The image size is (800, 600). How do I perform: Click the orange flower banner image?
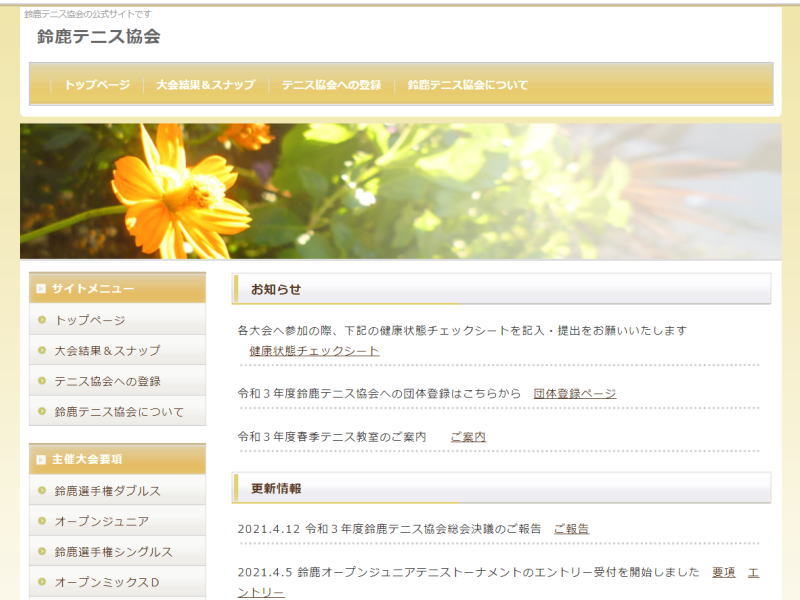pyautogui.click(x=400, y=191)
